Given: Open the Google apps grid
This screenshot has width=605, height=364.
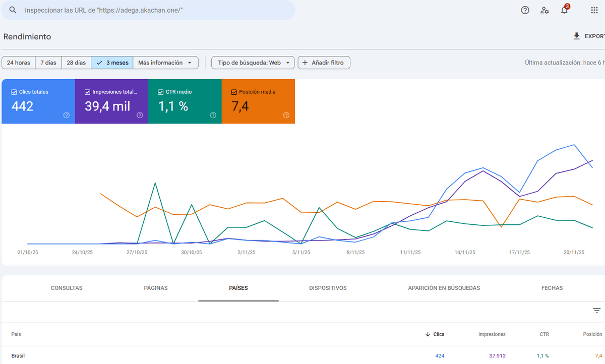Looking at the screenshot, I should (x=594, y=10).
